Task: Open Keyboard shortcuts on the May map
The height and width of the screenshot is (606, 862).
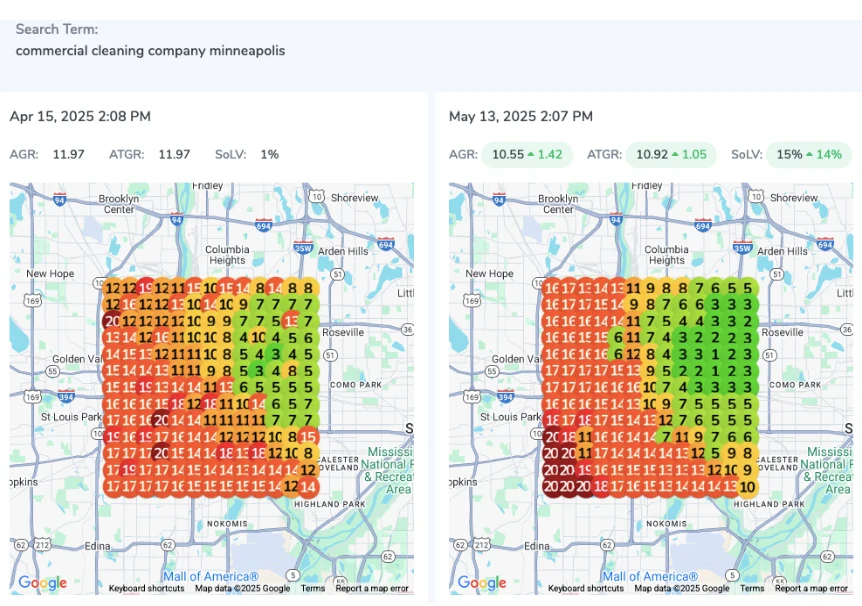Action: (x=585, y=589)
